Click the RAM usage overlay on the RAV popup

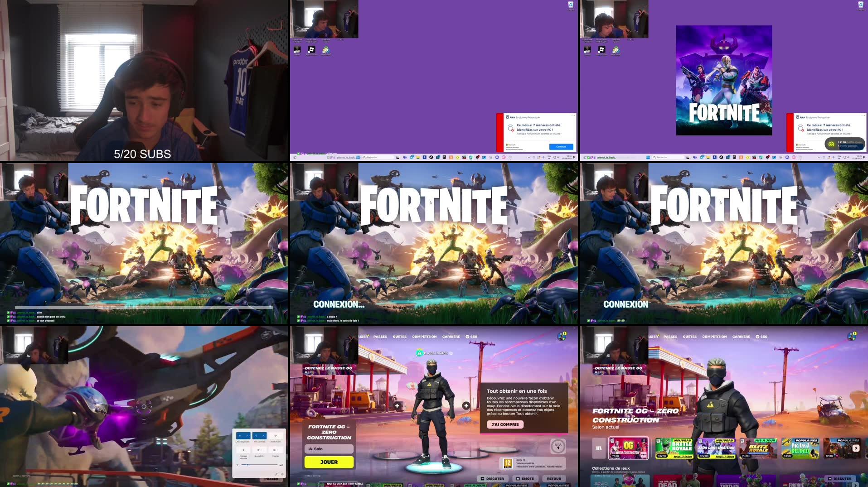(x=844, y=144)
